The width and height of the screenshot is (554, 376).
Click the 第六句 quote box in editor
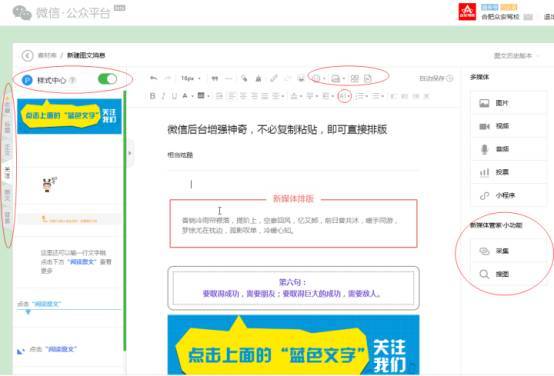tap(293, 288)
